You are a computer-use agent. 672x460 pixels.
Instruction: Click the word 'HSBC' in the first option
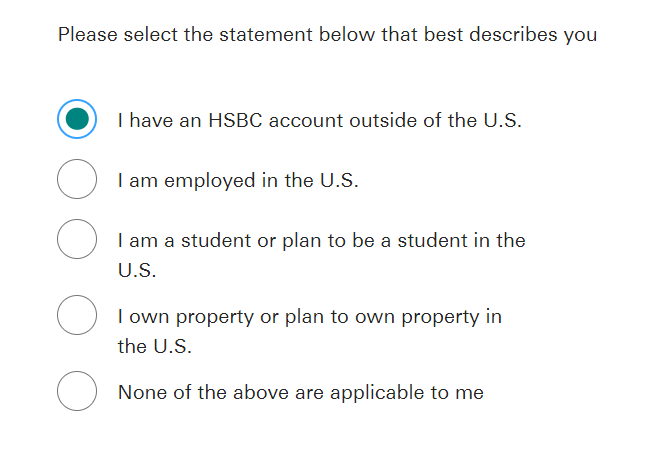(x=235, y=120)
